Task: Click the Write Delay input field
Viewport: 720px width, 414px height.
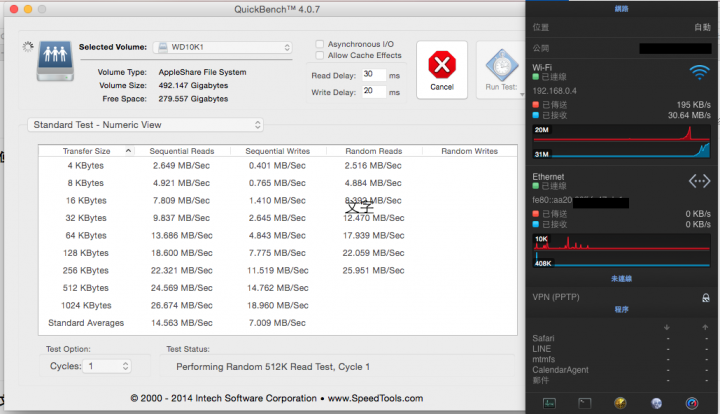Action: 374,91
